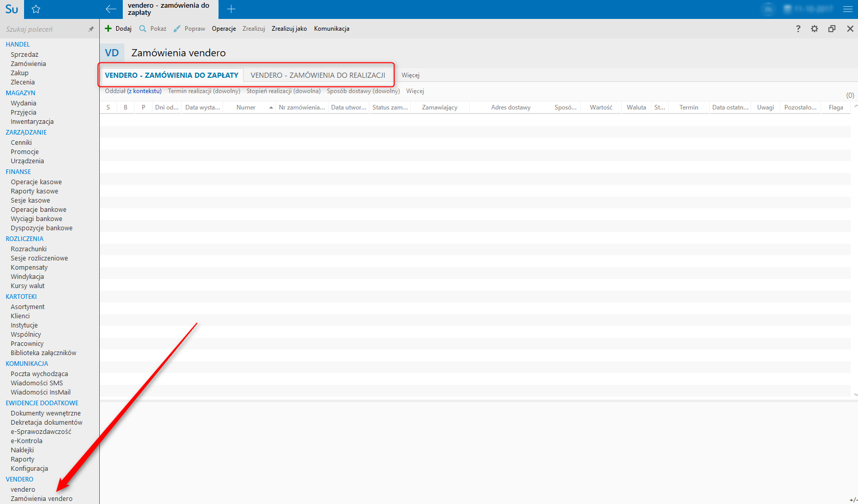
Task: Pin the command search panel
Action: (x=91, y=29)
